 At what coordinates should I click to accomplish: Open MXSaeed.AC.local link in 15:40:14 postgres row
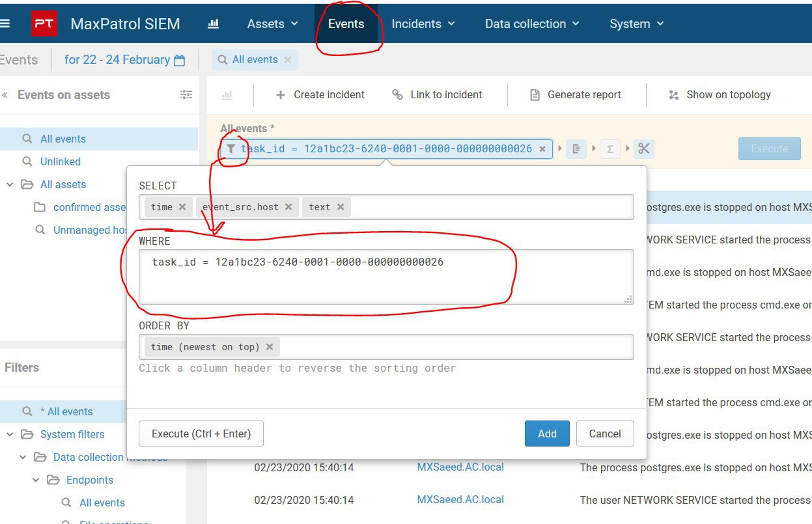click(460, 467)
